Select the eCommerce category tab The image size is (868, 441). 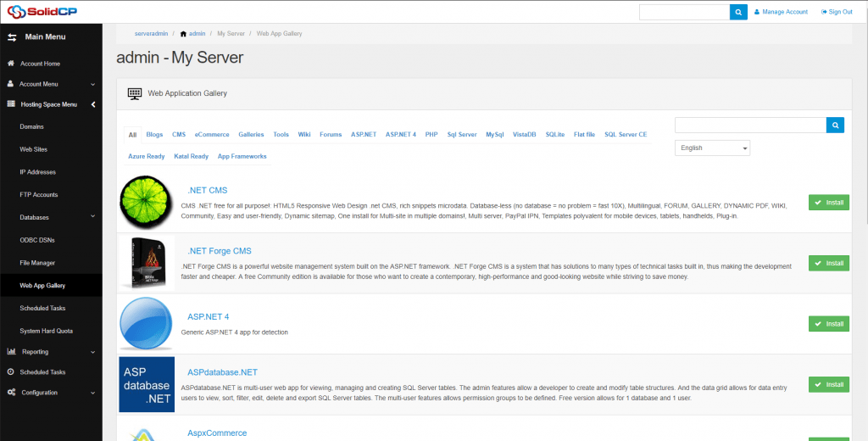coord(212,134)
